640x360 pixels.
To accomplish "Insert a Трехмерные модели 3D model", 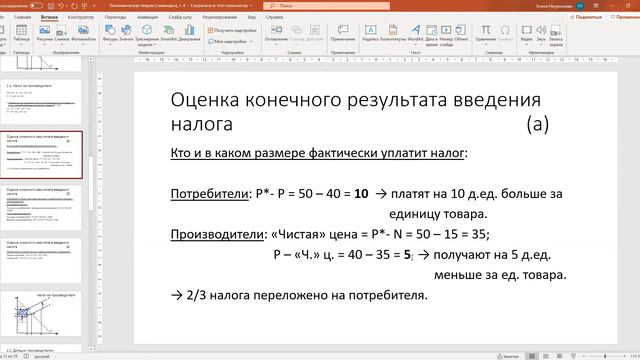I will point(147,35).
